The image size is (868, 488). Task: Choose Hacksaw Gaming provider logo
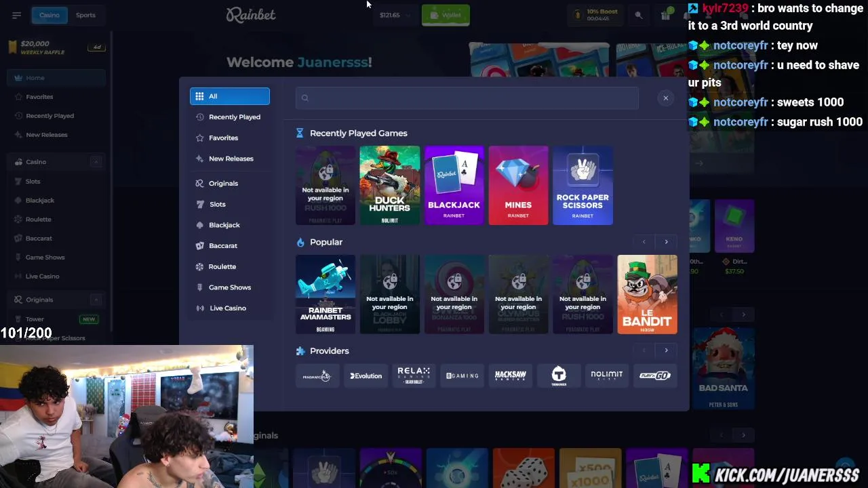click(511, 375)
